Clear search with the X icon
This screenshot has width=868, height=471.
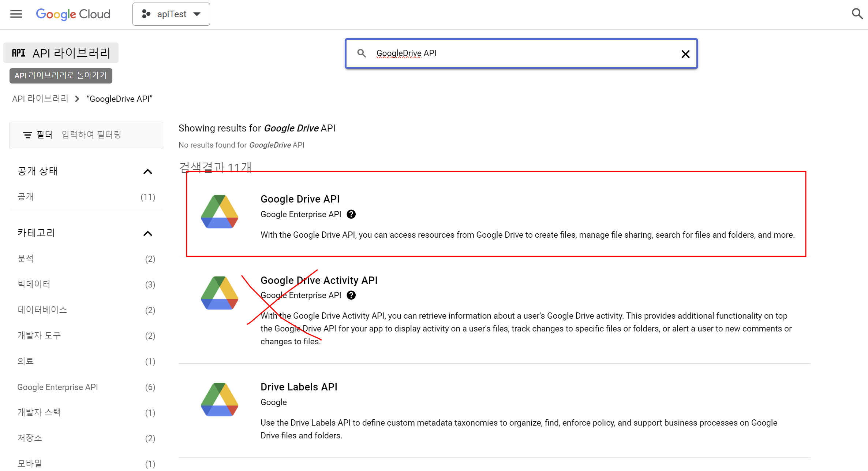[685, 54]
